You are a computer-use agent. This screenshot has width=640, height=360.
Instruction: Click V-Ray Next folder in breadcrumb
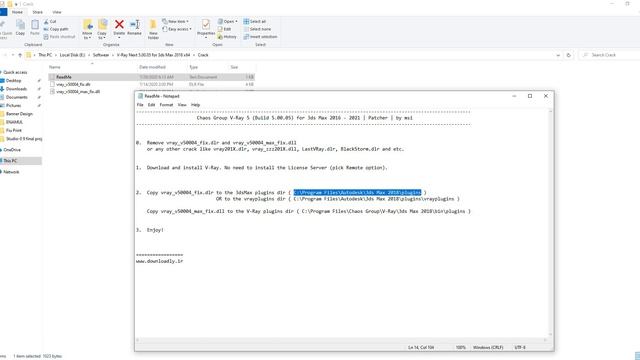[x=153, y=55]
